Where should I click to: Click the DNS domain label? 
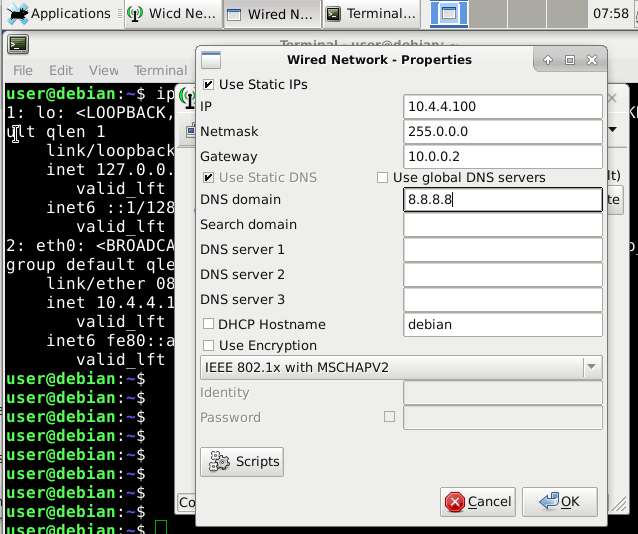tap(240, 199)
